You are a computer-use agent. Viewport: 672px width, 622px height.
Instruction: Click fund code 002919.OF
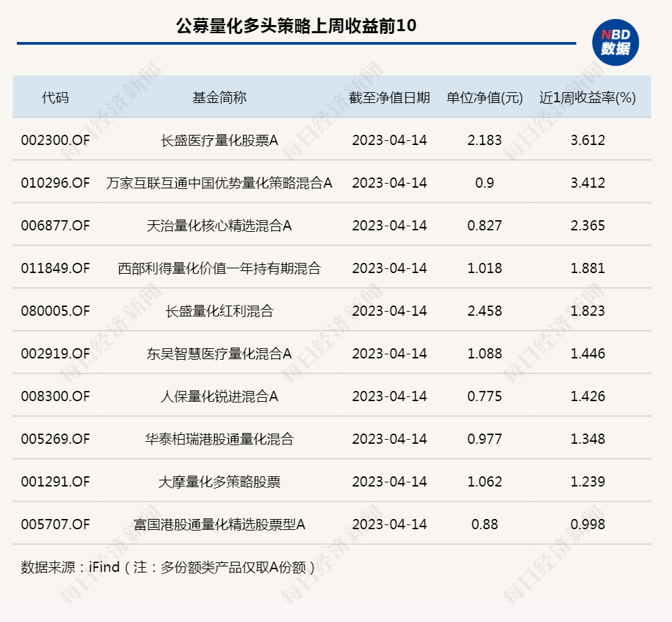click(x=56, y=354)
